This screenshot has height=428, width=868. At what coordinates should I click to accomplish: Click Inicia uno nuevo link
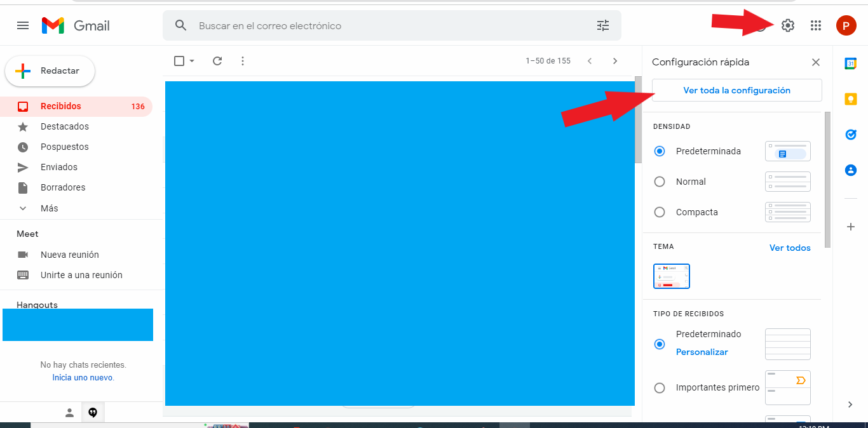coord(83,377)
